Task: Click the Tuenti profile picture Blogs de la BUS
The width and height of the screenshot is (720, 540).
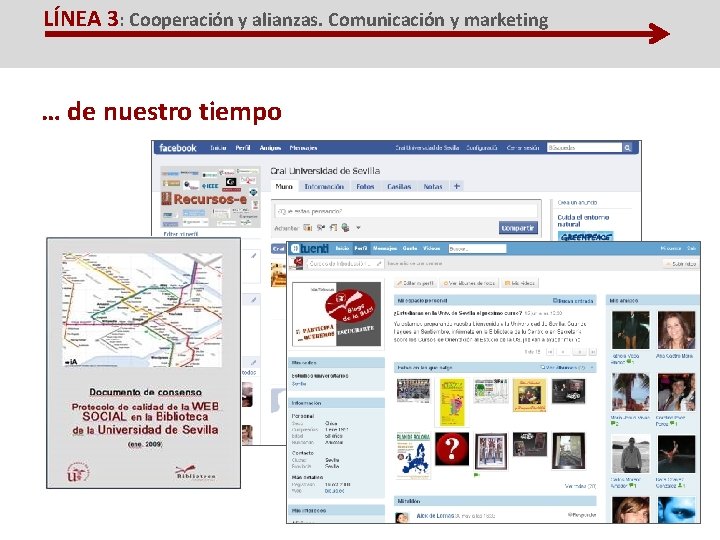Action: (337, 314)
